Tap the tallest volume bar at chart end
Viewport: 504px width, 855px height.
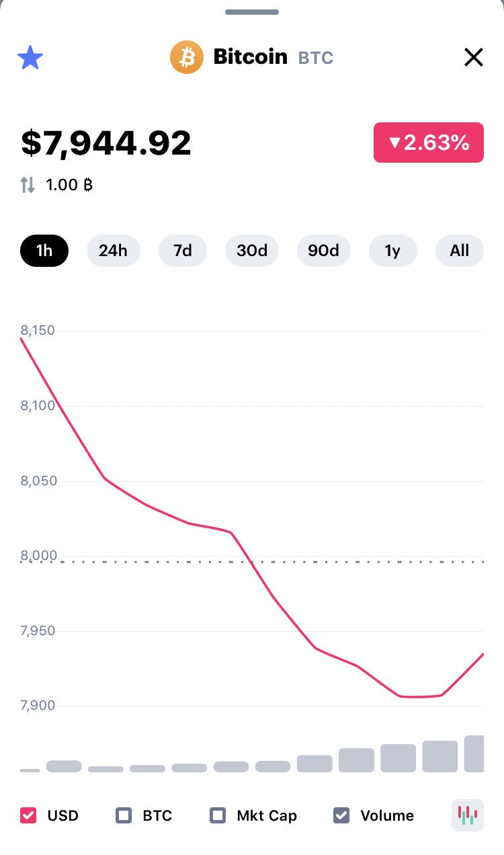[x=474, y=754]
